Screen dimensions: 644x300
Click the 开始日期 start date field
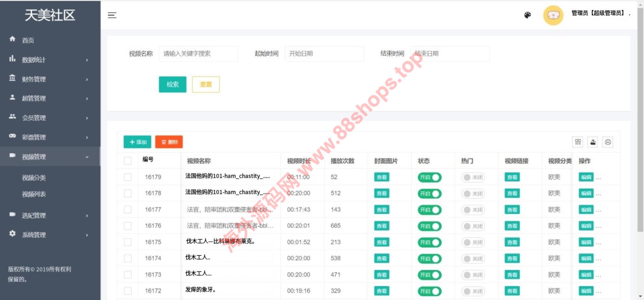pyautogui.click(x=324, y=54)
